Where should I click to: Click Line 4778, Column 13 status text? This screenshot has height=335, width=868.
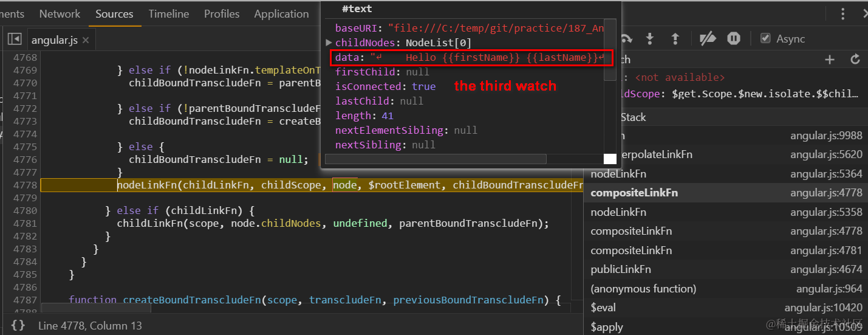click(90, 325)
